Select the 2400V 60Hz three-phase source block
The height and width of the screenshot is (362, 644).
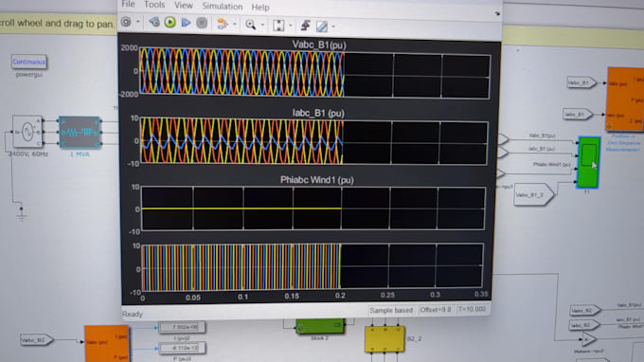(27, 132)
